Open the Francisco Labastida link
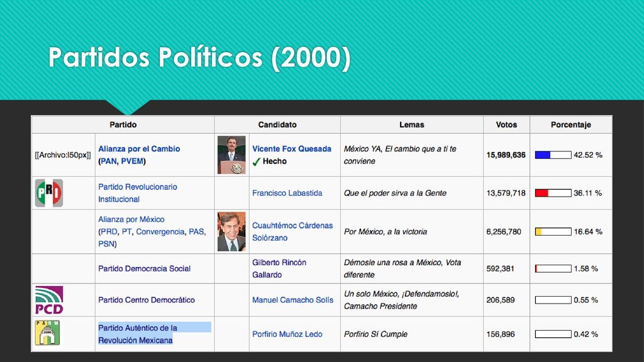Screen dimensions: 644x362 287,193
